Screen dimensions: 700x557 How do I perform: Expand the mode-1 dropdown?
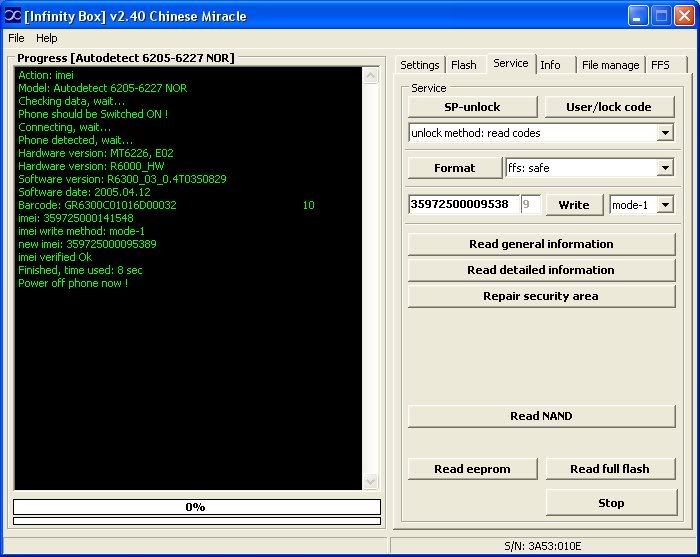pos(665,205)
